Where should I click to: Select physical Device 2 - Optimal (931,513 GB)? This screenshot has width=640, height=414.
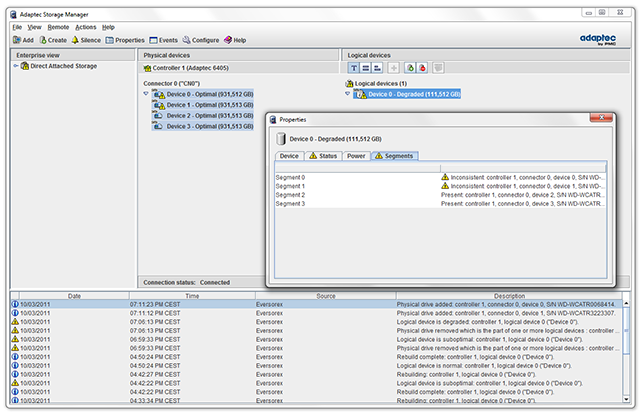(210, 116)
